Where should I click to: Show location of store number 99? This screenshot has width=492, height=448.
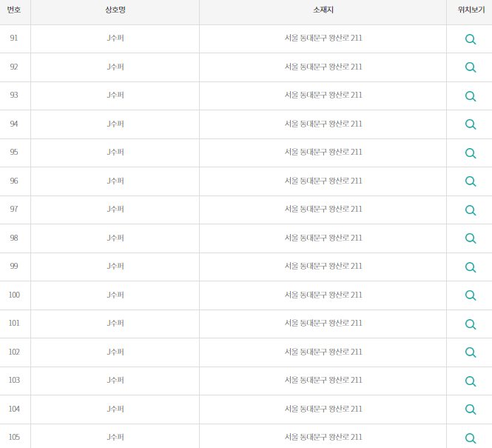[x=471, y=267]
